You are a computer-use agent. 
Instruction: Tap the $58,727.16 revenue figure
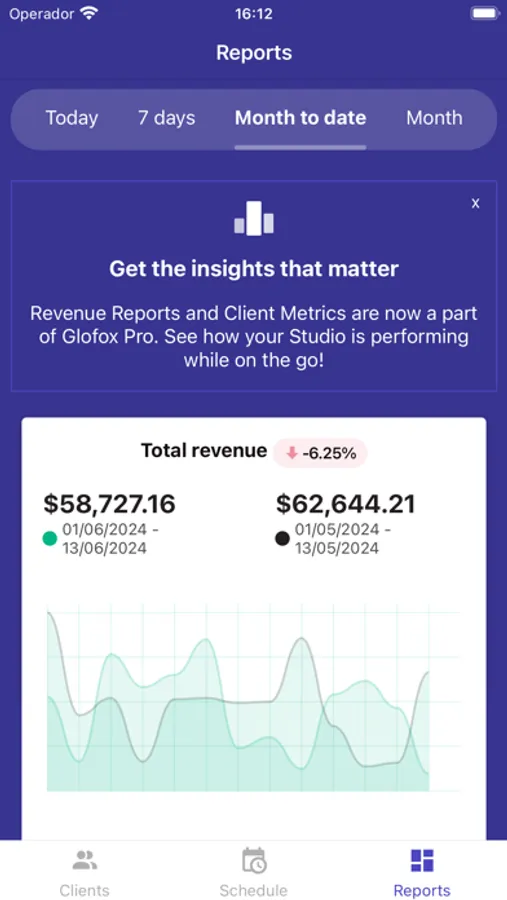pos(109,504)
